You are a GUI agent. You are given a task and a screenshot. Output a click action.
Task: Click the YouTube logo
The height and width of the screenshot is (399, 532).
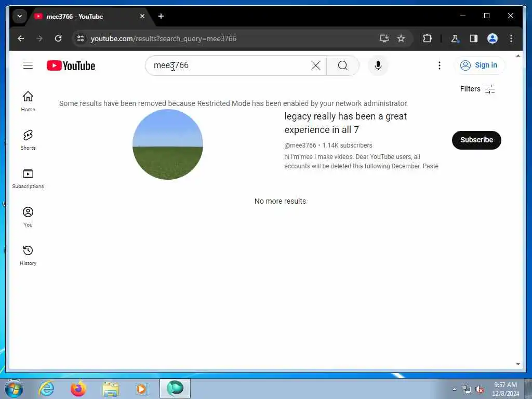(x=71, y=65)
